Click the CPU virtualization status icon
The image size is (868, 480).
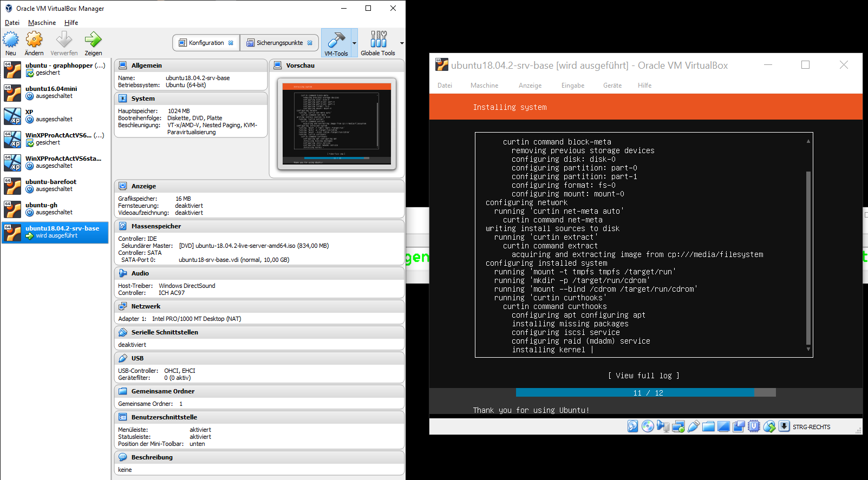coord(754,426)
